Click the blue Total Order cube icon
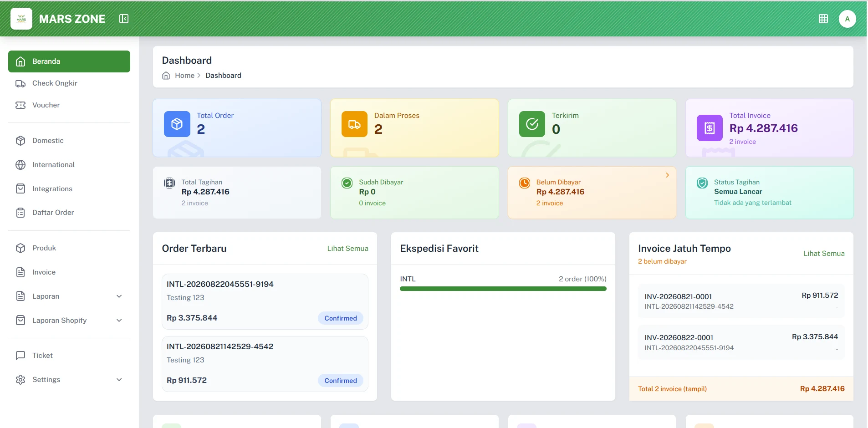 coord(177,124)
